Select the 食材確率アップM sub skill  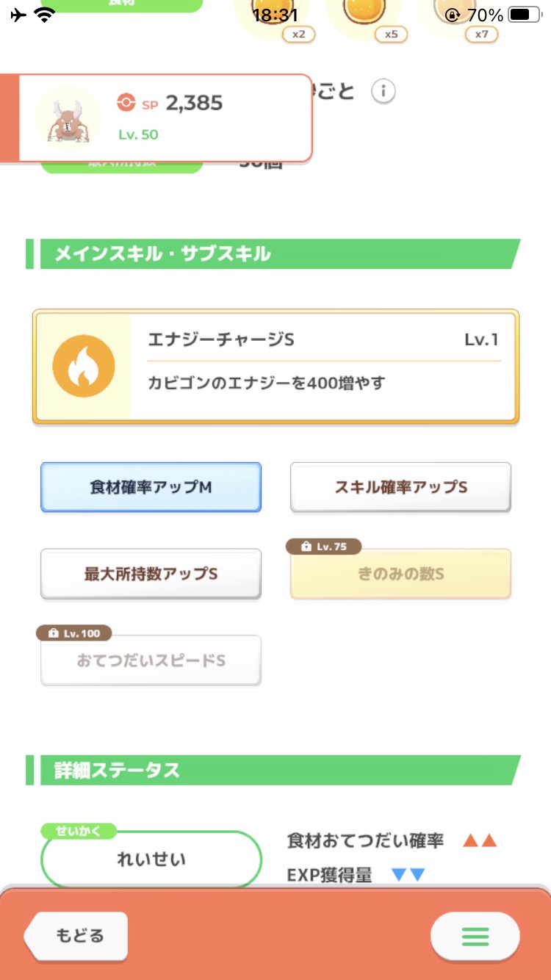(151, 487)
